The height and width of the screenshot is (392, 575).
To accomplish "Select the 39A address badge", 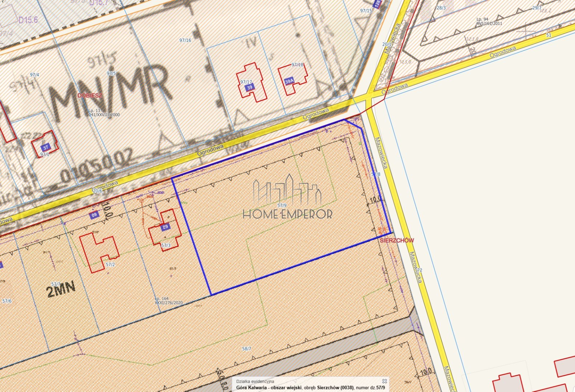I will [x=289, y=81].
